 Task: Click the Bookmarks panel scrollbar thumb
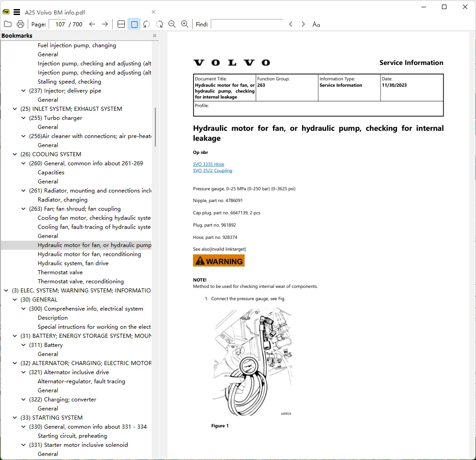155,127
